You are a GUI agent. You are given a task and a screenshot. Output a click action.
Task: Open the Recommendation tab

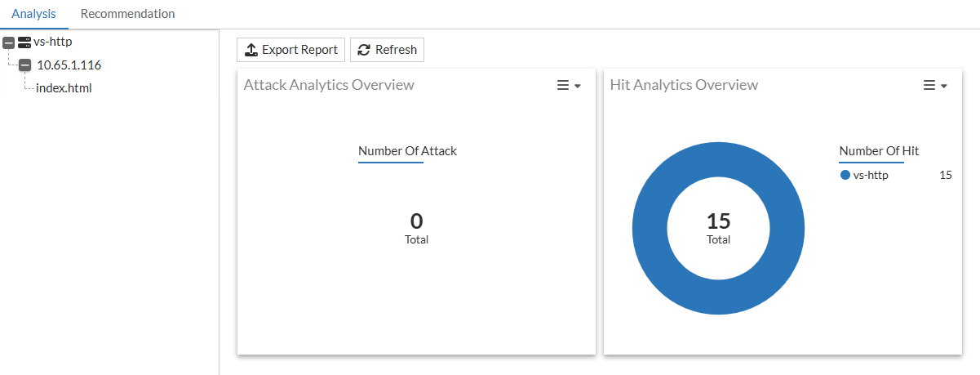coord(127,14)
